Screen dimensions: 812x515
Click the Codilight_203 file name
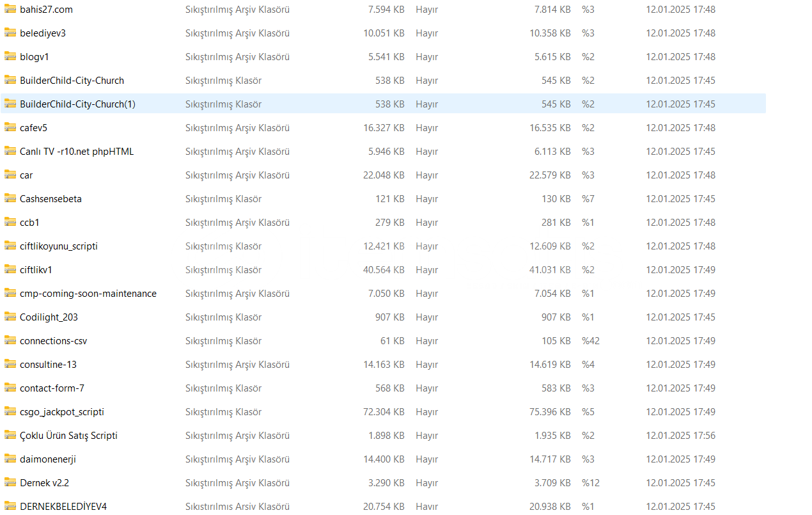[49, 317]
